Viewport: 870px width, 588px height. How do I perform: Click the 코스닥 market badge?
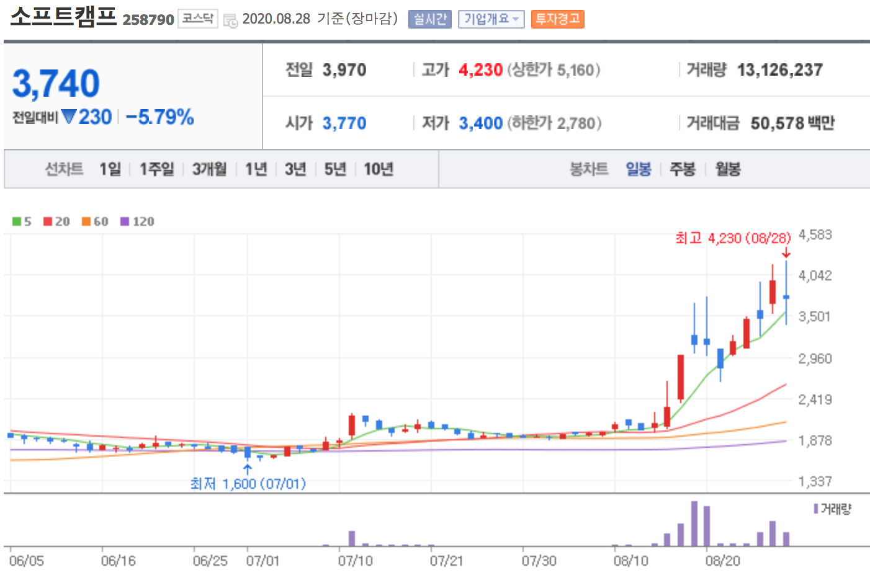tap(198, 19)
